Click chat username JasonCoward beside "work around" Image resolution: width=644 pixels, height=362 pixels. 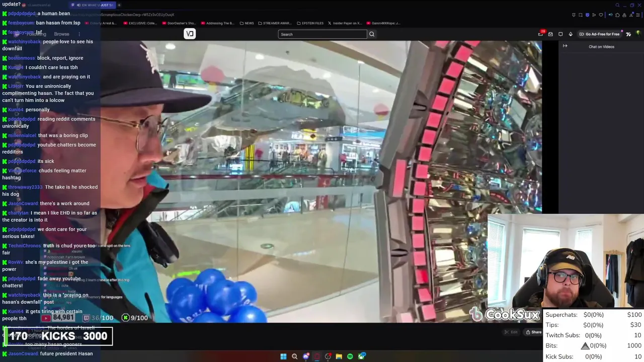tap(23, 204)
